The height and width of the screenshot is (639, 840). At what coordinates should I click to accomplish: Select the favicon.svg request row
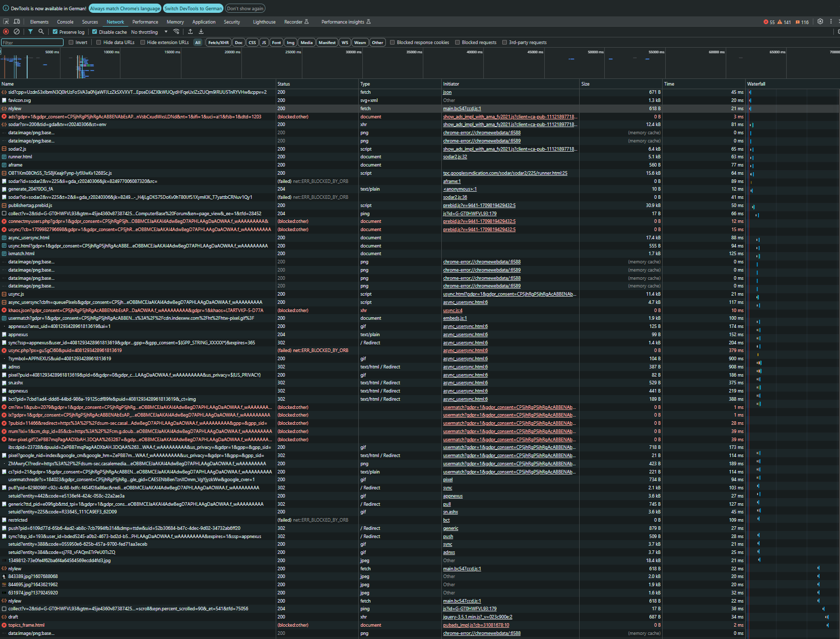click(420, 100)
